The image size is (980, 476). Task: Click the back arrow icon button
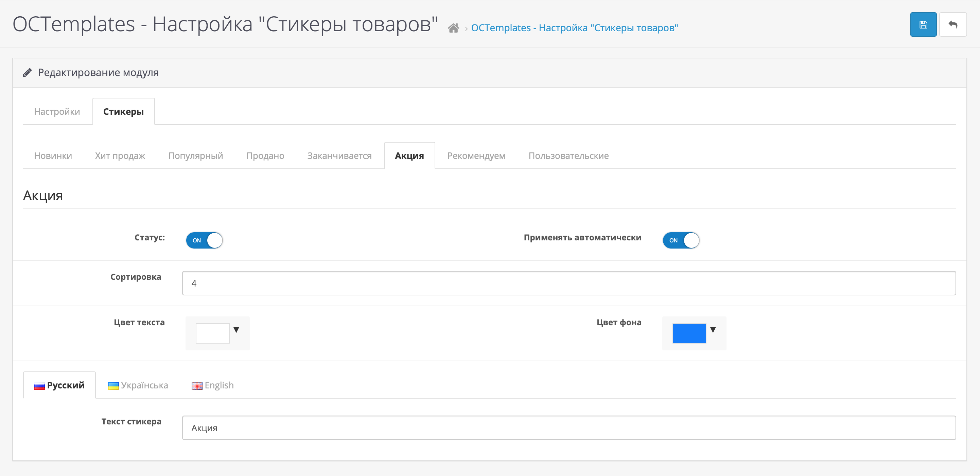953,25
